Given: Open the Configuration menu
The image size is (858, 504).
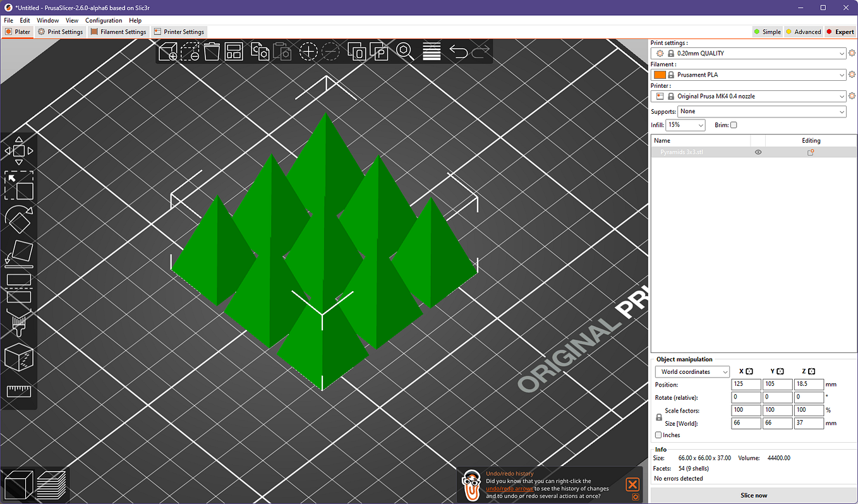Looking at the screenshot, I should (103, 20).
